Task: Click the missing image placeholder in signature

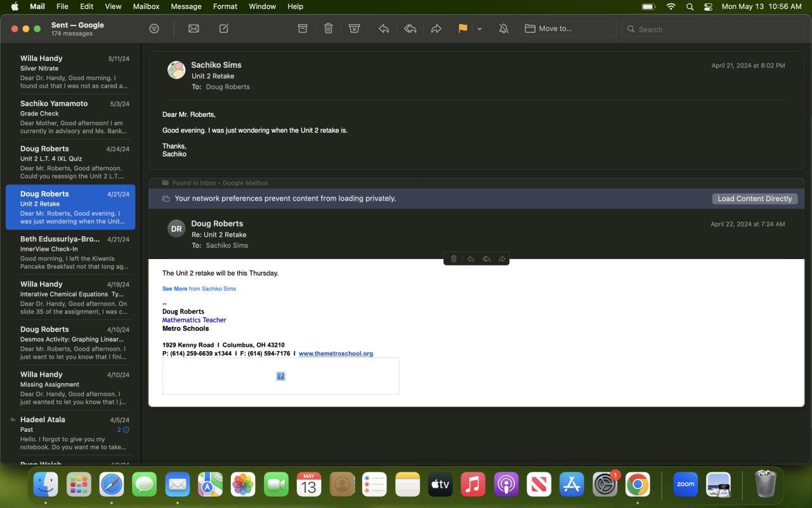Action: click(x=281, y=377)
